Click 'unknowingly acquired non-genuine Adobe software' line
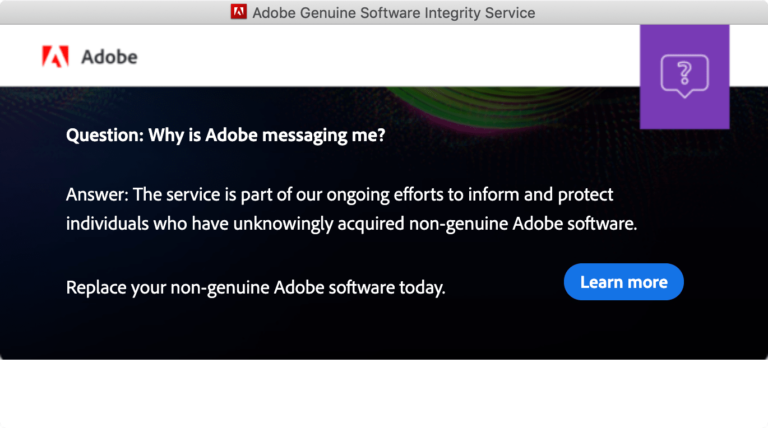768x428 pixels. pos(400,223)
